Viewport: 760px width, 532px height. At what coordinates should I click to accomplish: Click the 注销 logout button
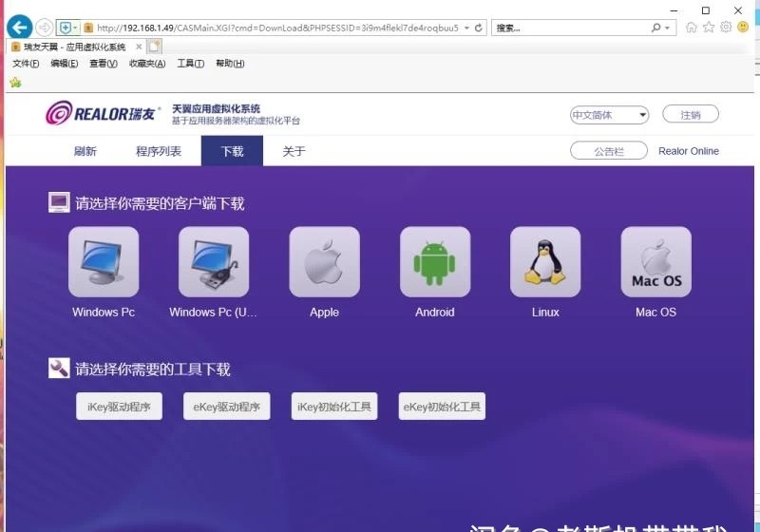(691, 115)
